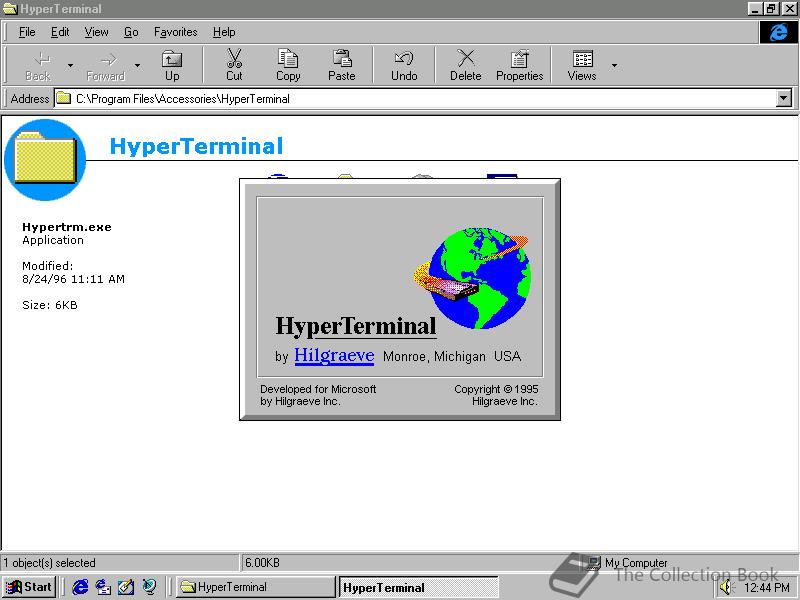This screenshot has height=600, width=800.
Task: Switch to the HyperTerminal folder taskbar button
Action: point(255,587)
